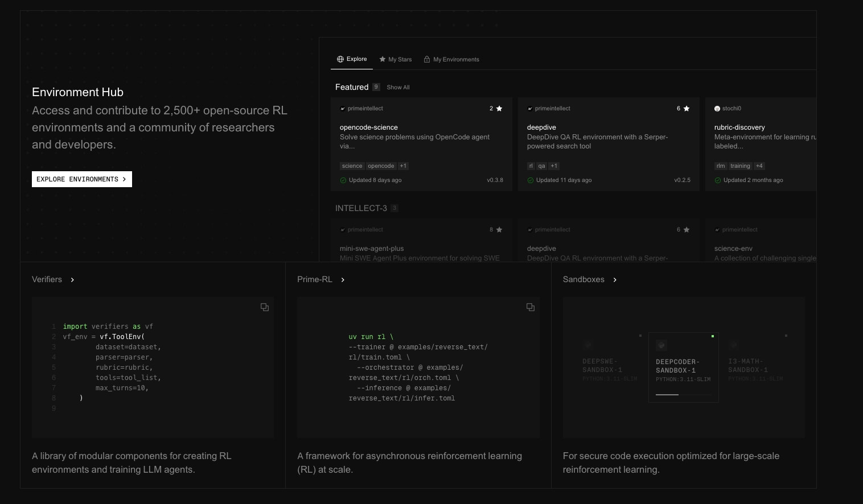Click the Featured count badge 9
The image size is (863, 504).
376,87
